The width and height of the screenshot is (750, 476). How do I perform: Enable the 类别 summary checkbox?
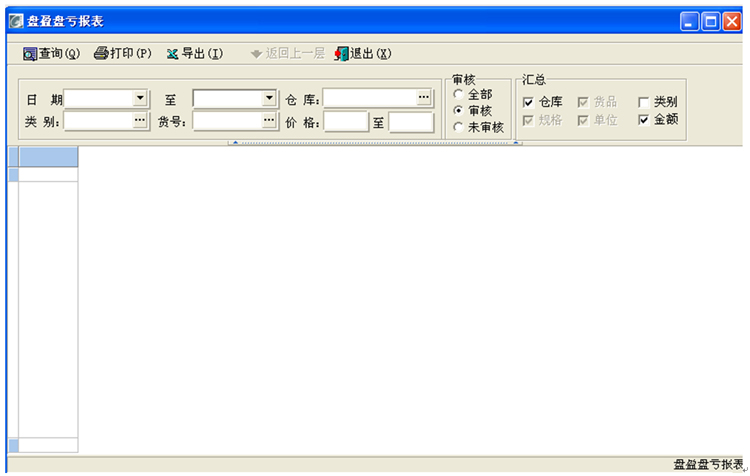pyautogui.click(x=644, y=102)
